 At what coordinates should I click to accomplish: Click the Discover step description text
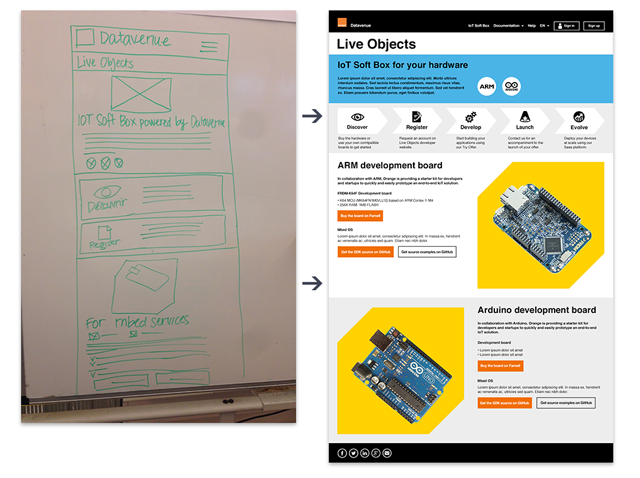(358, 143)
